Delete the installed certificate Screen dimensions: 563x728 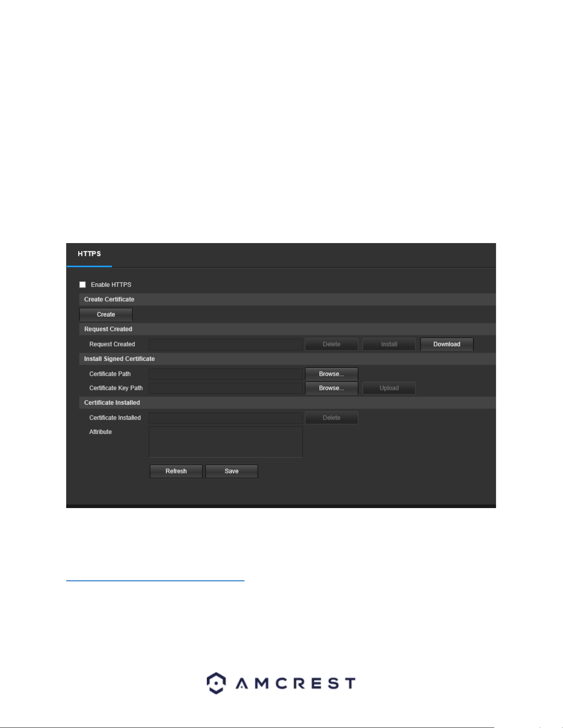pos(331,418)
